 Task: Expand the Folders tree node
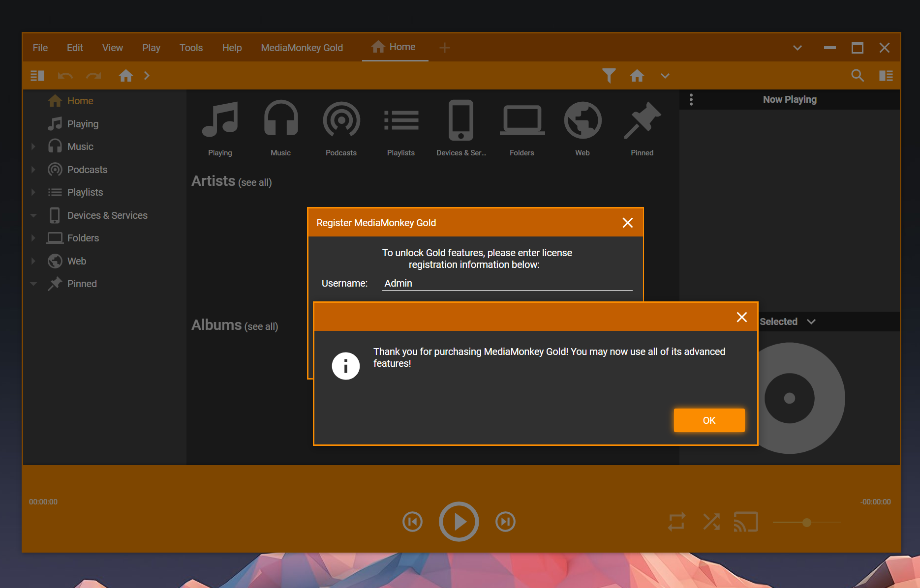(x=33, y=238)
